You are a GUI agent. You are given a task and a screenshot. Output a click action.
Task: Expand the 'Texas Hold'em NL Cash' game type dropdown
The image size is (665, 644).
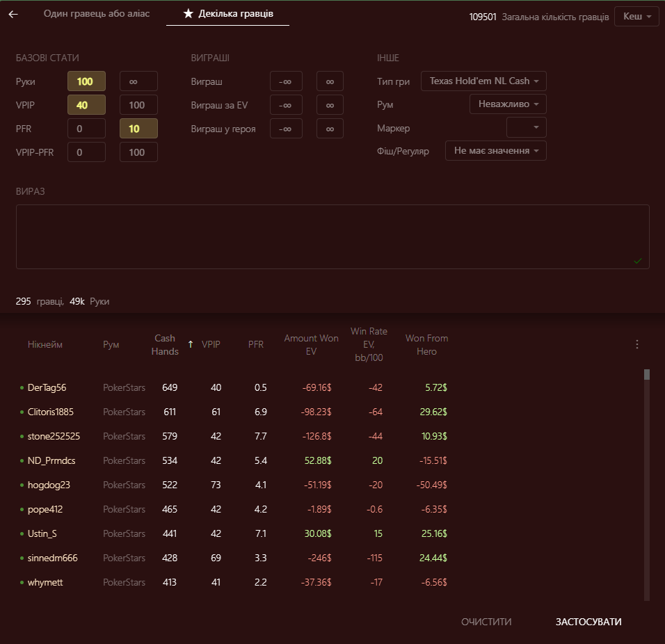[483, 81]
